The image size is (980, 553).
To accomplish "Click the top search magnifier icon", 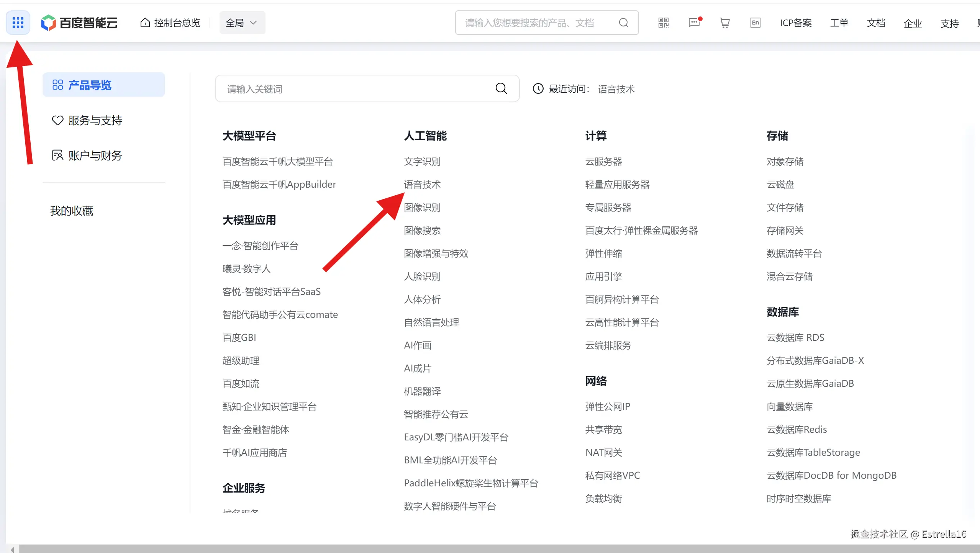I will pos(623,23).
